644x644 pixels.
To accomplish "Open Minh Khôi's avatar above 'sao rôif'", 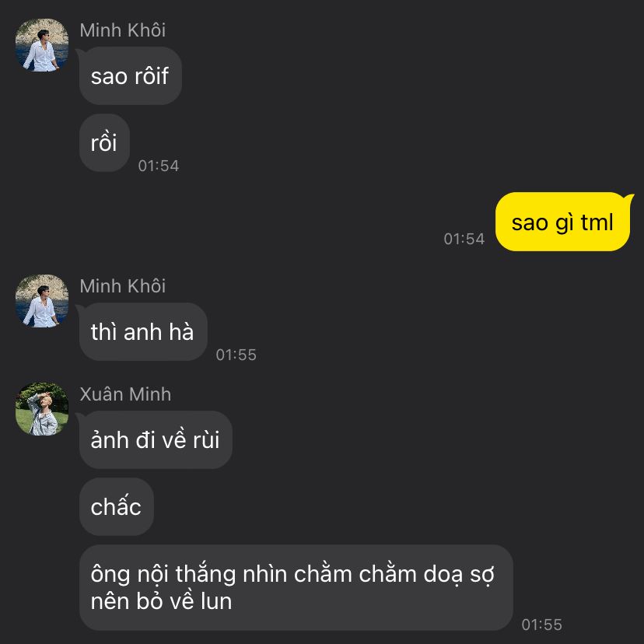I will coord(42,45).
